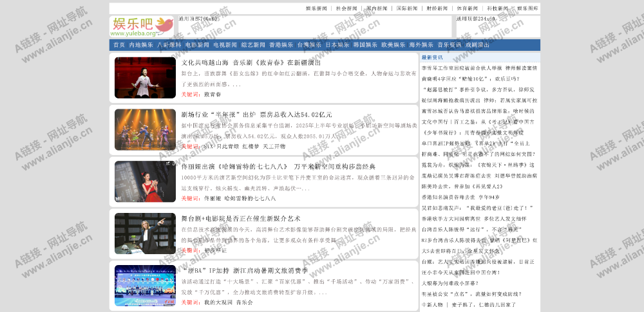This screenshot has width=644, height=312.
Task: Open 娱乐图库 in the top link bar
Action: click(528, 8)
